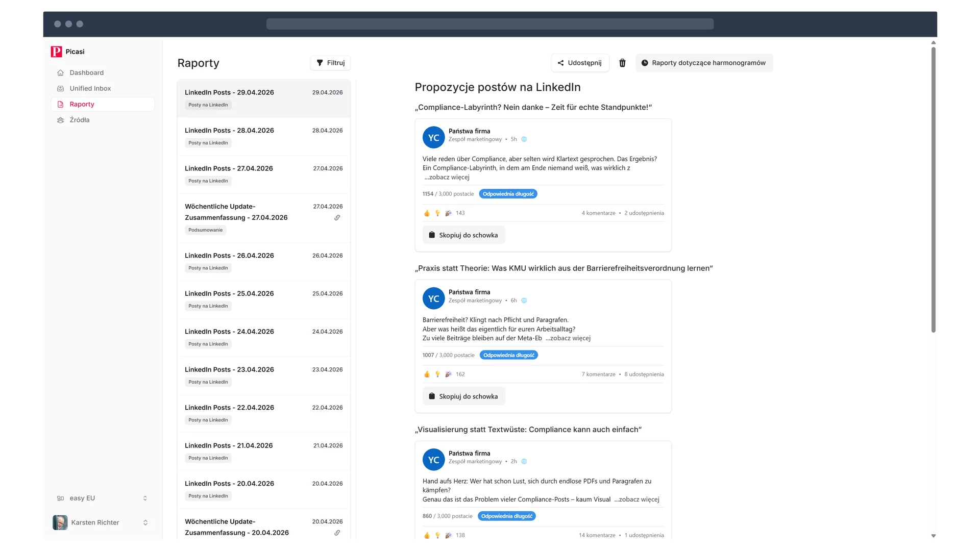Open Wöchentliche Update-Zusammenfassung 27.04.2026 report

tap(264, 218)
